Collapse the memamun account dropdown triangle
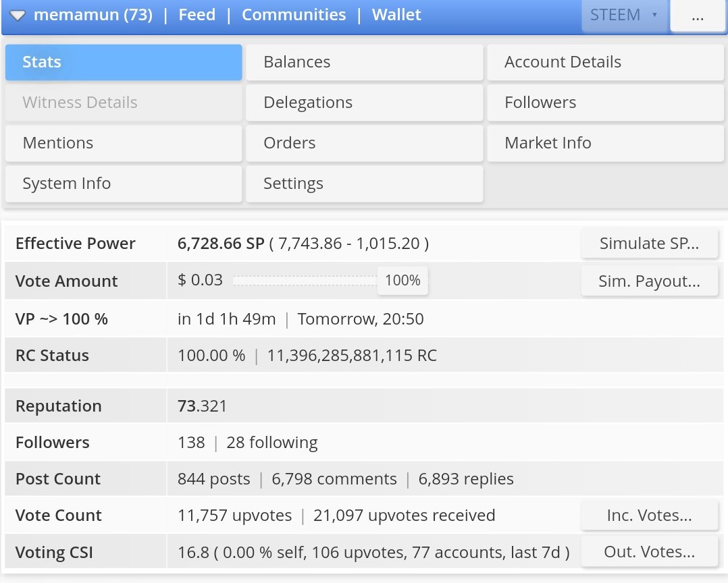 click(x=18, y=16)
